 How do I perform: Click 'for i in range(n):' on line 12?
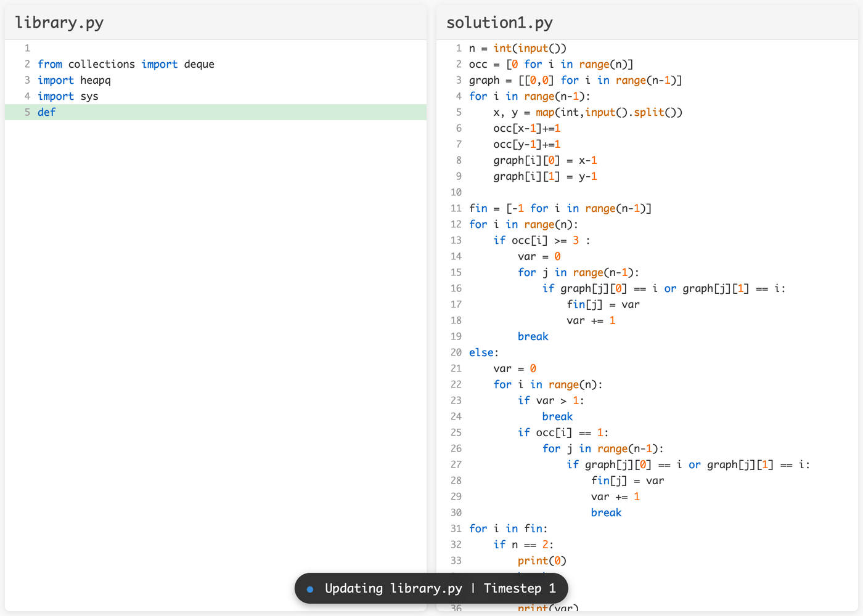pyautogui.click(x=524, y=224)
